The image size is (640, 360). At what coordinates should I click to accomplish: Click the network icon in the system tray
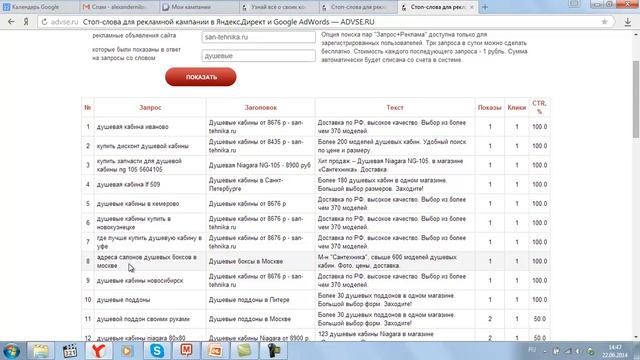(568, 351)
